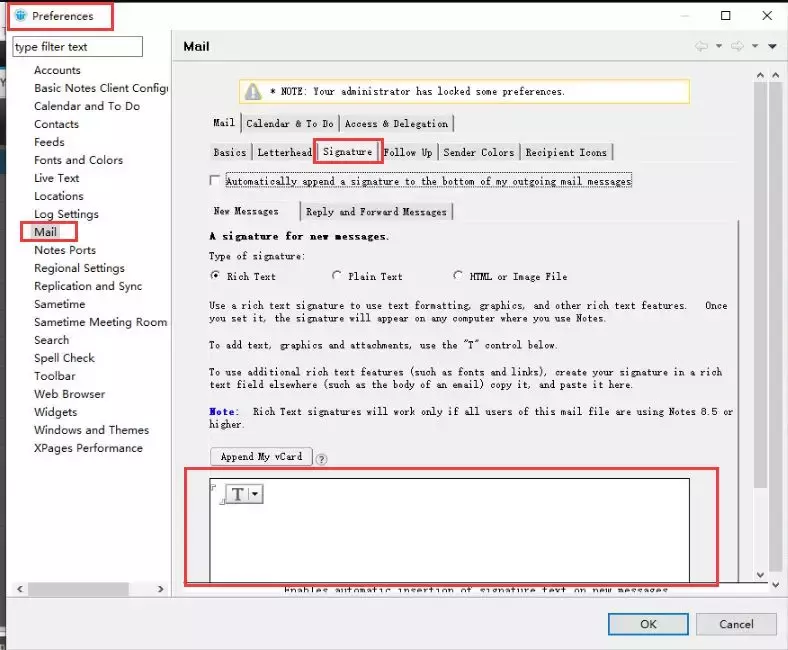Select Locations preference page
The image size is (788, 650).
(x=59, y=196)
